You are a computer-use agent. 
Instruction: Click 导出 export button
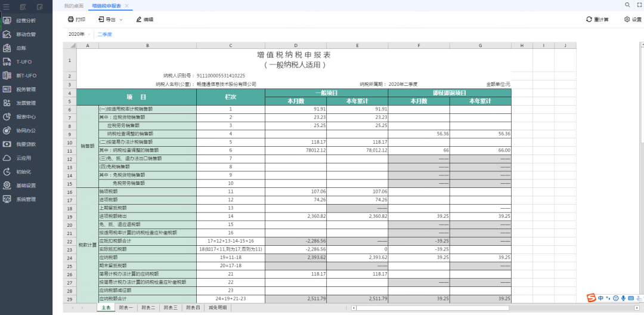coord(107,19)
